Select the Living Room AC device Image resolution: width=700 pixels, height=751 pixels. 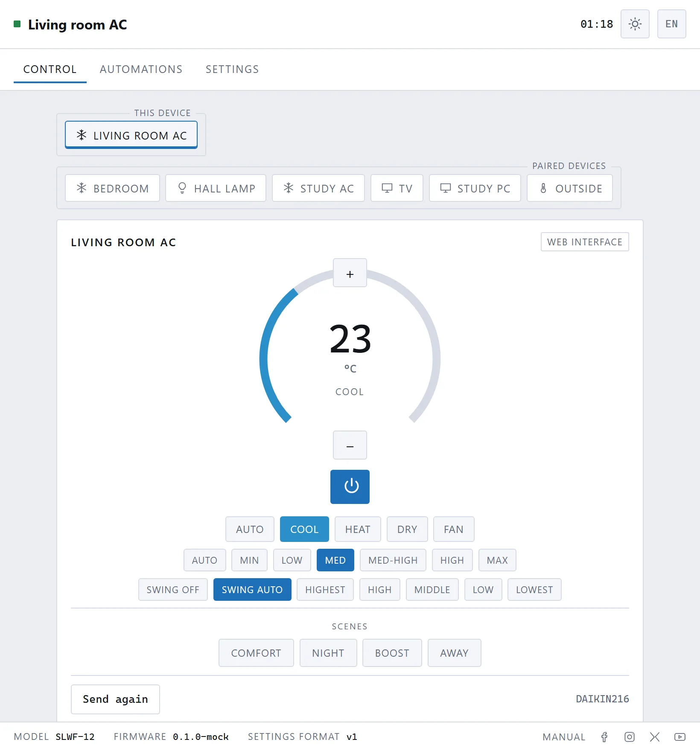[x=131, y=135]
